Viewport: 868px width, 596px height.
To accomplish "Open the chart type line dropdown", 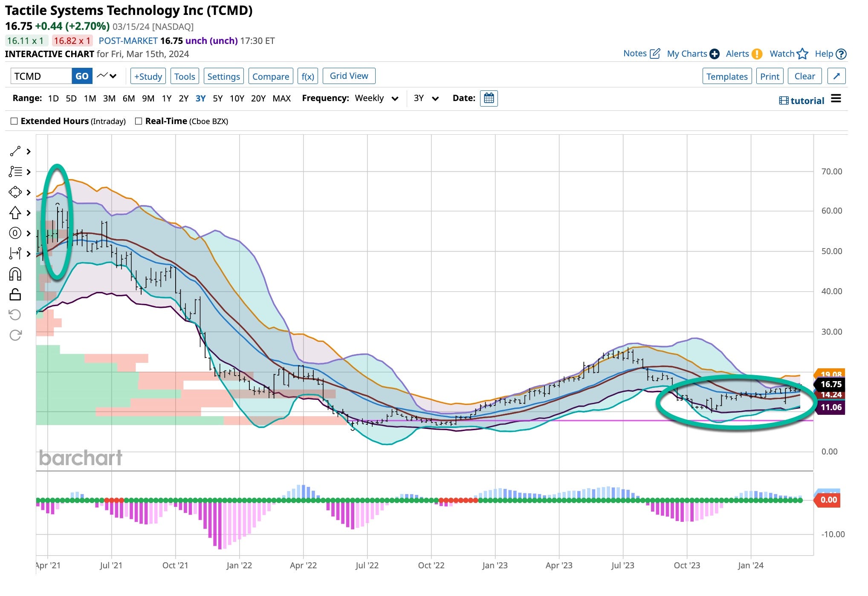I will [x=107, y=76].
